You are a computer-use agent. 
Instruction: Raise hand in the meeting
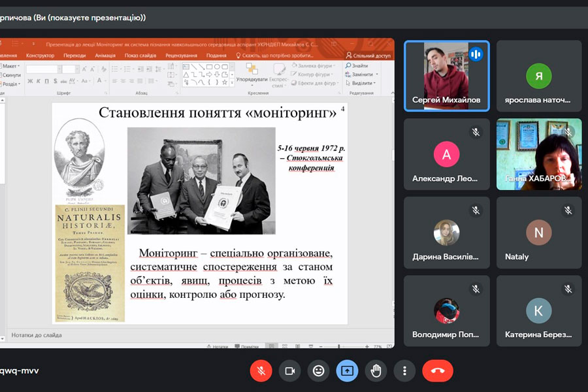(x=376, y=370)
